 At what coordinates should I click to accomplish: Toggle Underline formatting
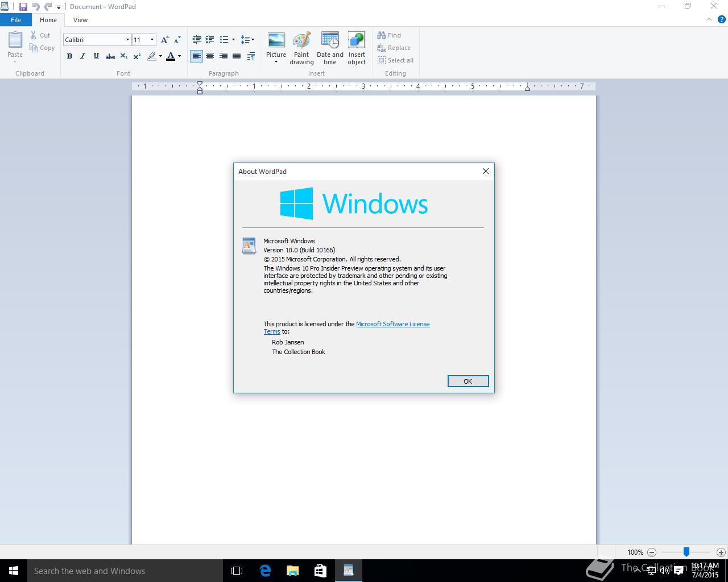click(x=96, y=56)
